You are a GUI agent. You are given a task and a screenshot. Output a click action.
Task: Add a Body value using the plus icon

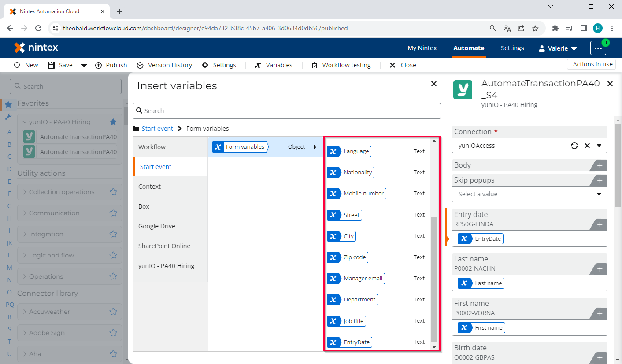(599, 165)
